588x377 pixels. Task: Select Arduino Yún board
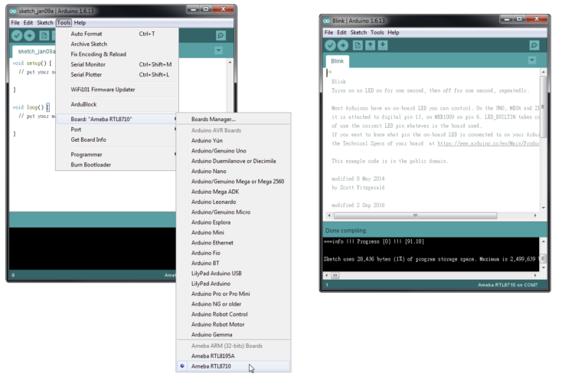tap(234, 140)
